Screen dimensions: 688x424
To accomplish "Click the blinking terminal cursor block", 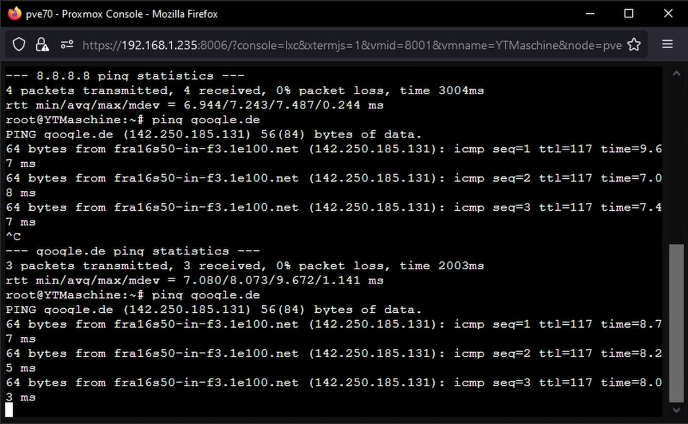I will [9, 410].
